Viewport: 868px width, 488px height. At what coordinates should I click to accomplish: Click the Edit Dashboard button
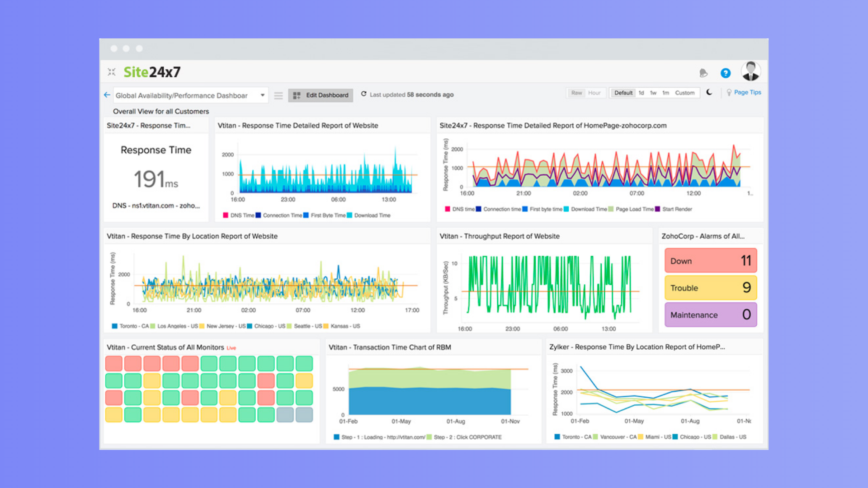[x=321, y=95]
